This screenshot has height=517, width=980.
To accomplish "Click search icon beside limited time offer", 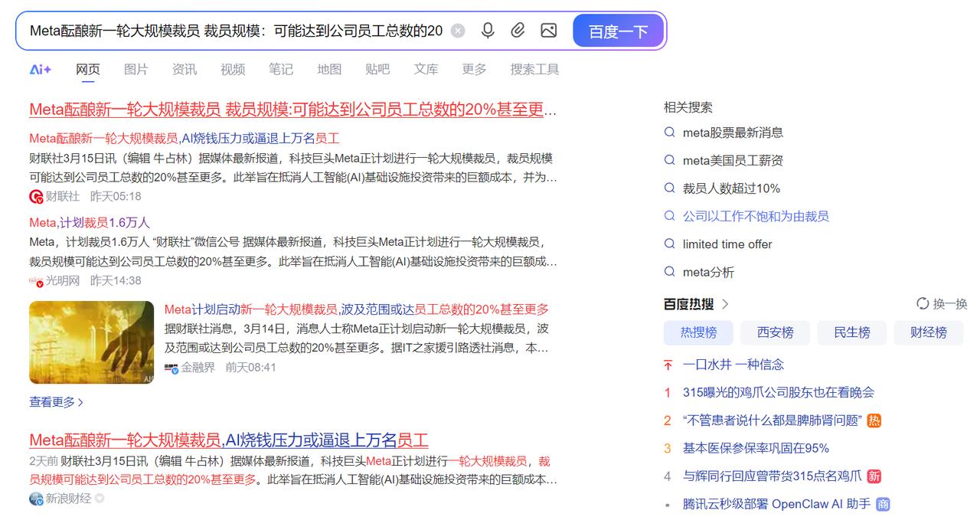I will [x=670, y=244].
